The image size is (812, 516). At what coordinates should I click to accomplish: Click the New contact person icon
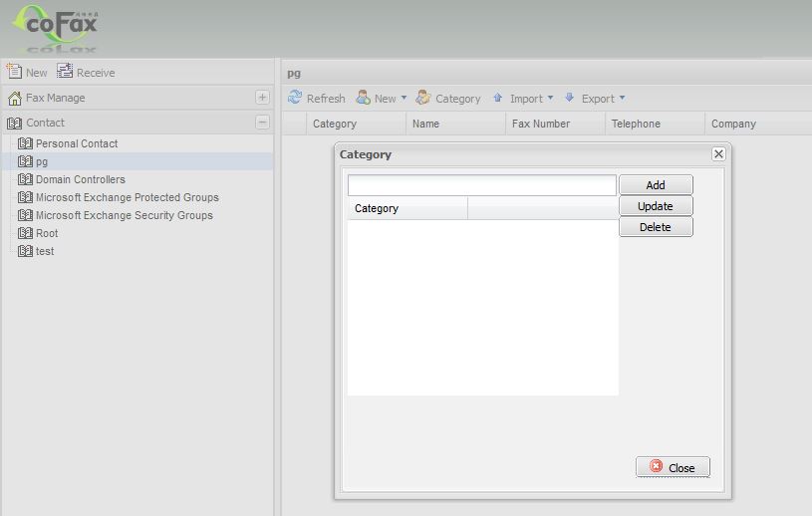(363, 98)
